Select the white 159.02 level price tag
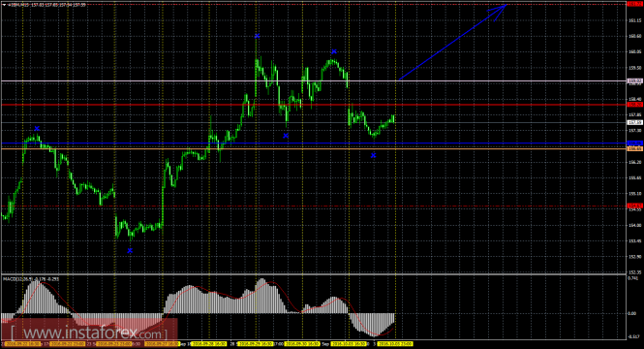644x349 pixels. (634, 81)
